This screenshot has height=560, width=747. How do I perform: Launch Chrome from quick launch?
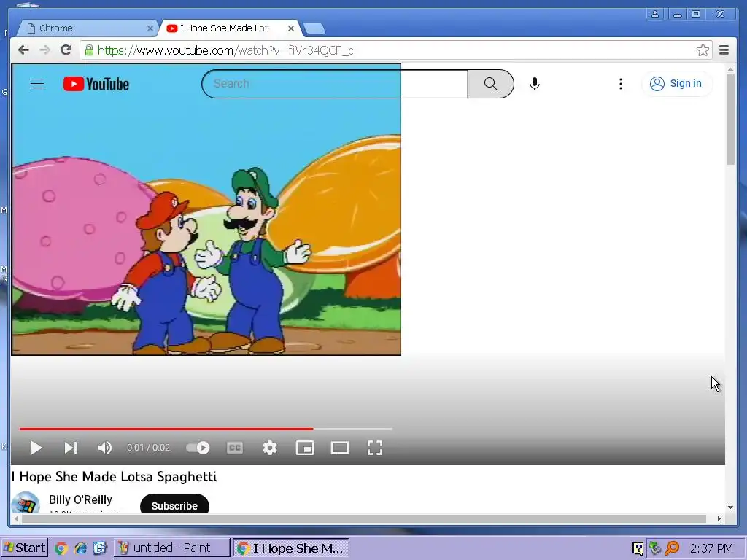[61, 548]
